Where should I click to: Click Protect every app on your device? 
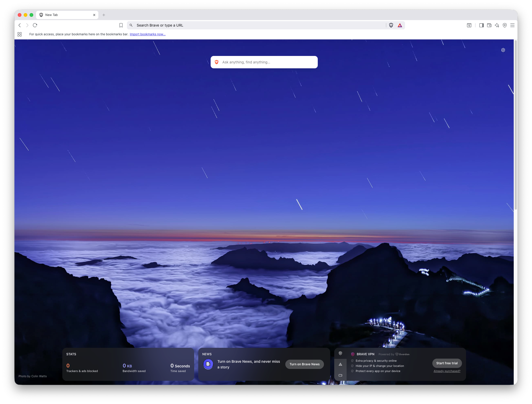(378, 371)
